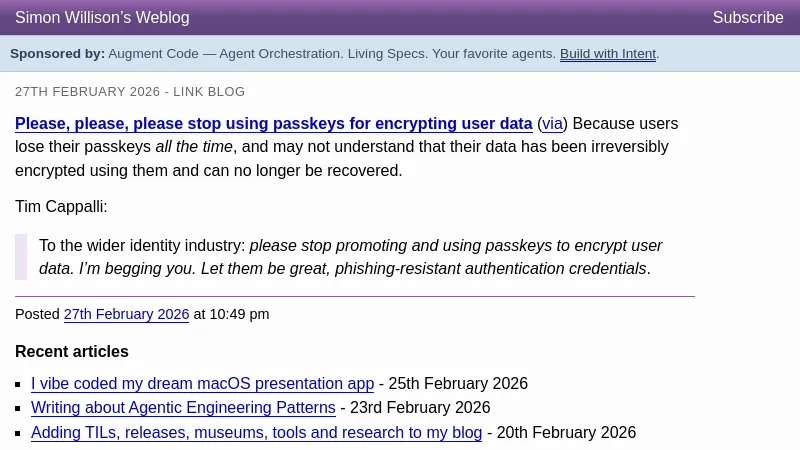Click the "Sponsored by:" label

pos(57,54)
